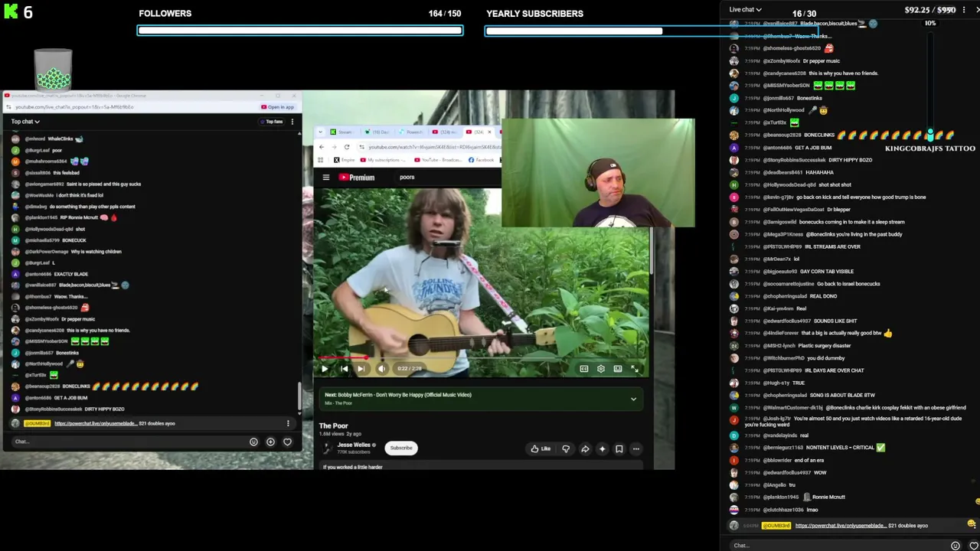Subscribe to Jesse Welles
This screenshot has height=551, width=980.
point(401,448)
